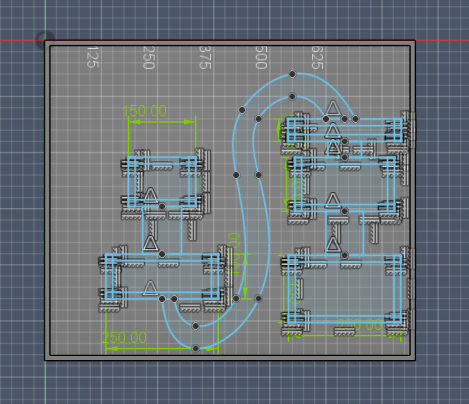Click inner spline point at mid-height right side
Screen dimensions: 469x404
[x=258, y=175]
